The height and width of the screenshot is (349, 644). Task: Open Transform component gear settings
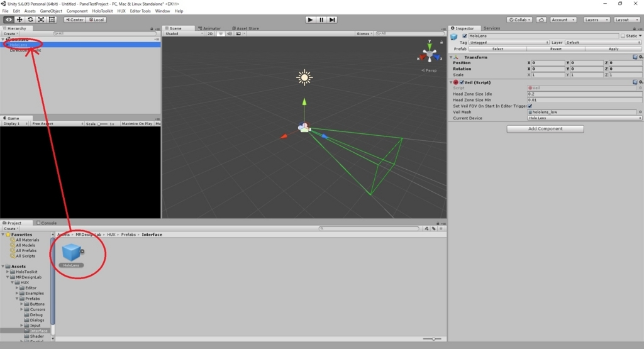[641, 57]
